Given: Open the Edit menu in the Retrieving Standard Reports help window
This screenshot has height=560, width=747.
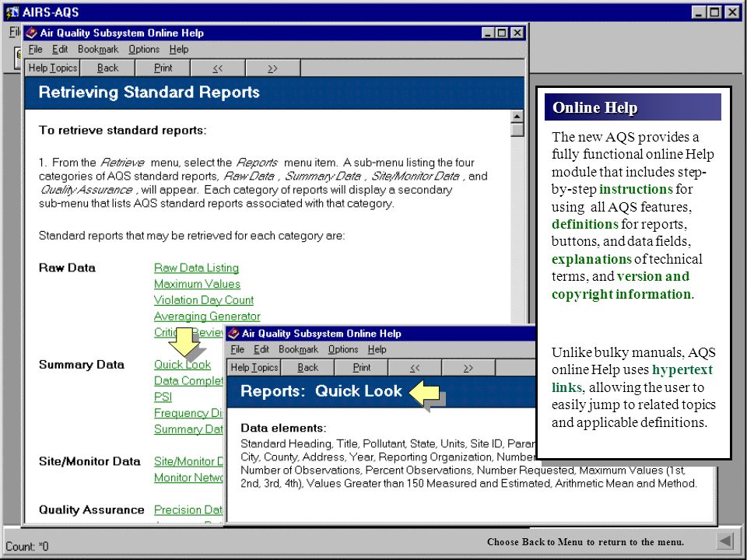Looking at the screenshot, I should click(x=60, y=49).
